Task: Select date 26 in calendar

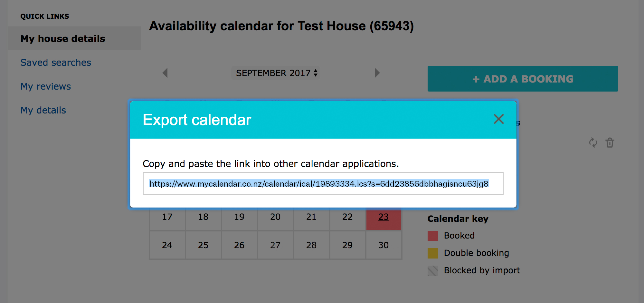Action: click(239, 245)
